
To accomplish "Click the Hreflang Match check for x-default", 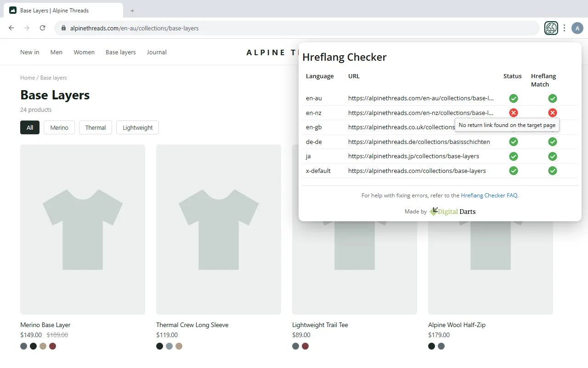I will pos(553,171).
